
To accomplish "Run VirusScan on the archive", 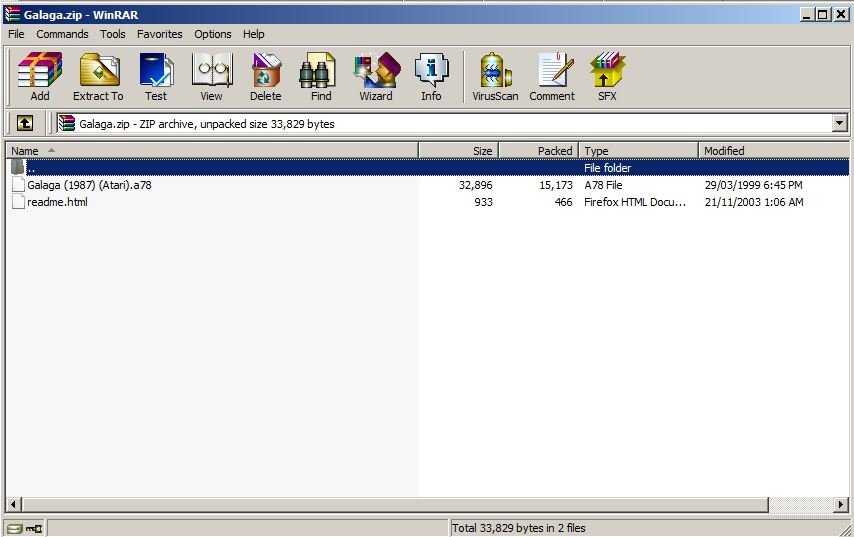I will pyautogui.click(x=495, y=77).
